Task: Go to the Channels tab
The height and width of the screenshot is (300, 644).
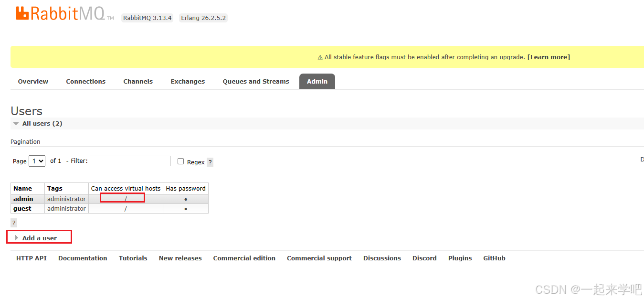Action: [x=138, y=82]
